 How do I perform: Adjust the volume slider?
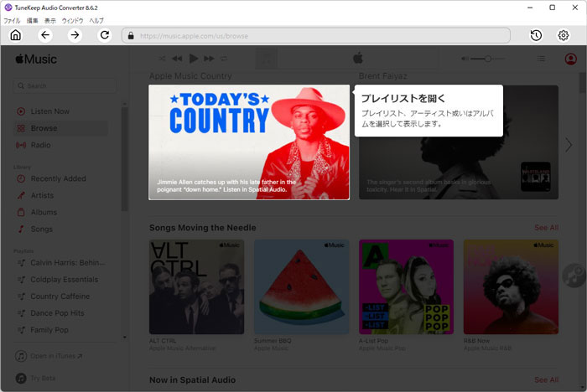click(488, 59)
